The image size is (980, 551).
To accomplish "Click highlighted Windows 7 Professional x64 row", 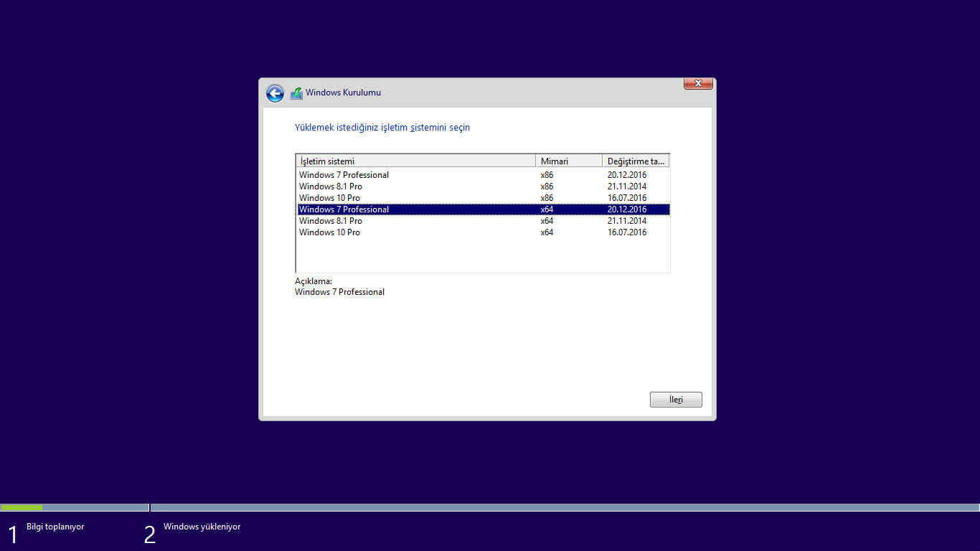I will (x=344, y=209).
